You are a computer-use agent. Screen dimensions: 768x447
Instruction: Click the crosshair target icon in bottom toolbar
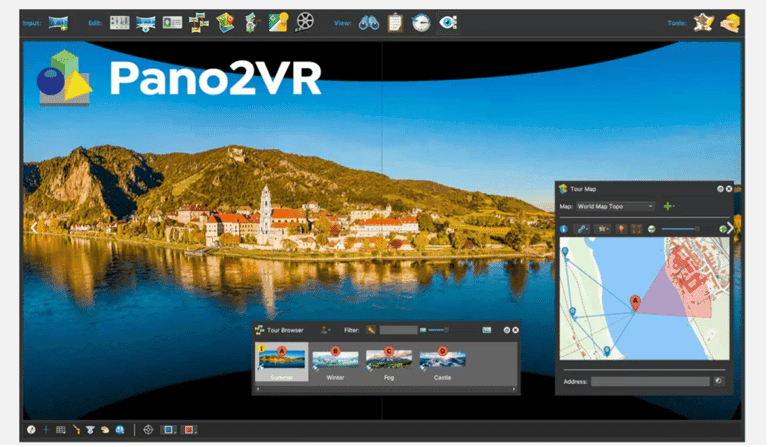[148, 430]
